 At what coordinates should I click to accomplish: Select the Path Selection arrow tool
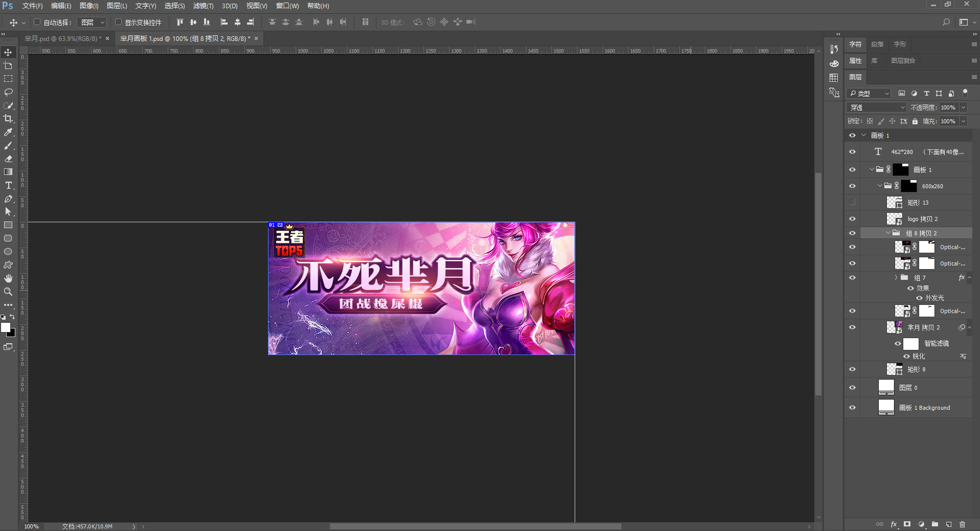tap(8, 212)
